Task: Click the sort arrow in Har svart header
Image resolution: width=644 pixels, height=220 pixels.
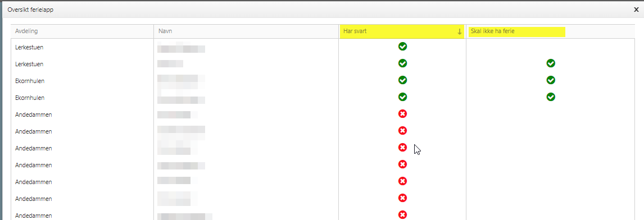Action: 459,32
